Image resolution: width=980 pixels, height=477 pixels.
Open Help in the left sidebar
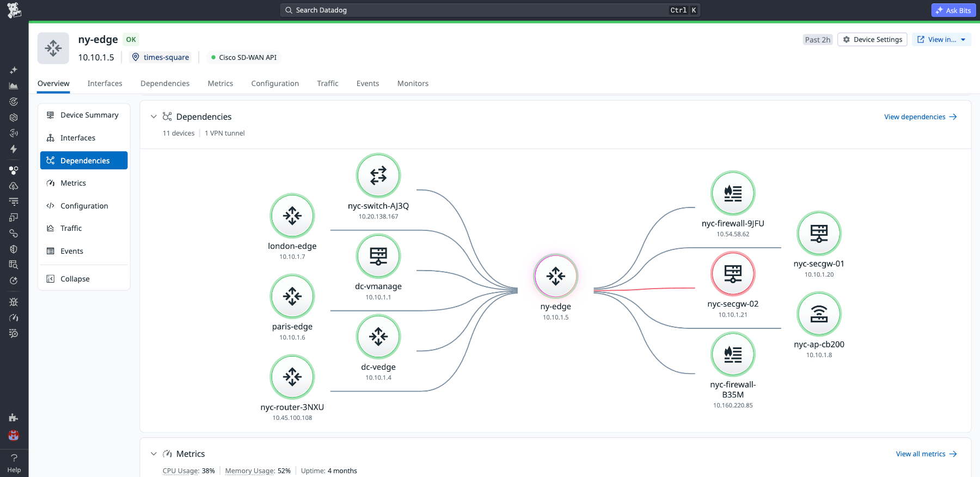tap(14, 463)
